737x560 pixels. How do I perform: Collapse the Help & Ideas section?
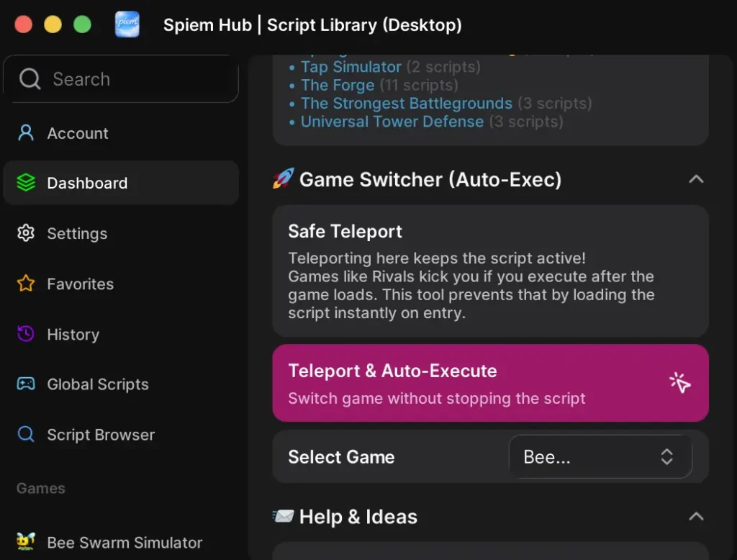696,516
